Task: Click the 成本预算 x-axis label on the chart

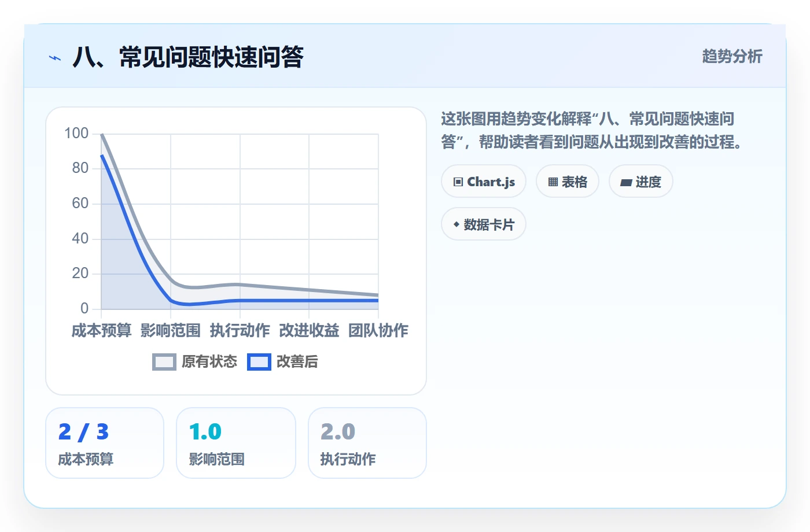Action: click(101, 331)
